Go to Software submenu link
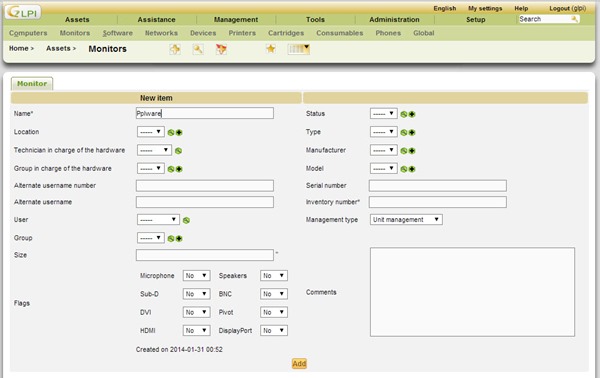The image size is (600, 378). pyautogui.click(x=117, y=33)
